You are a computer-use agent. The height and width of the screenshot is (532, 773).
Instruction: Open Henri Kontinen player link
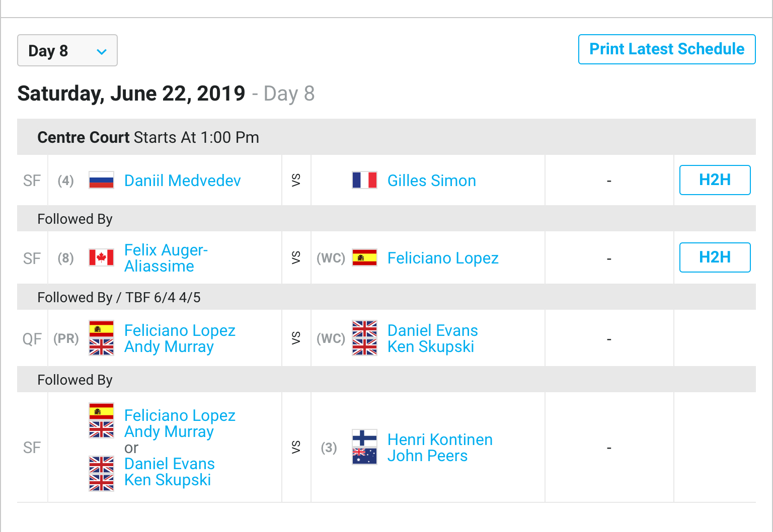click(440, 439)
